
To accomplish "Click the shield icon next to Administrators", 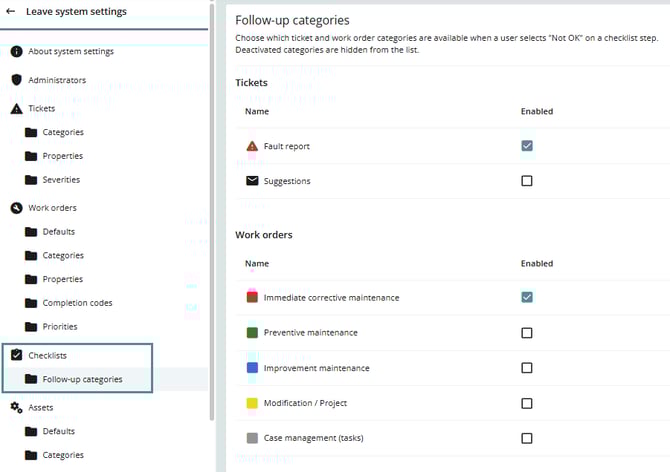I will (16, 80).
